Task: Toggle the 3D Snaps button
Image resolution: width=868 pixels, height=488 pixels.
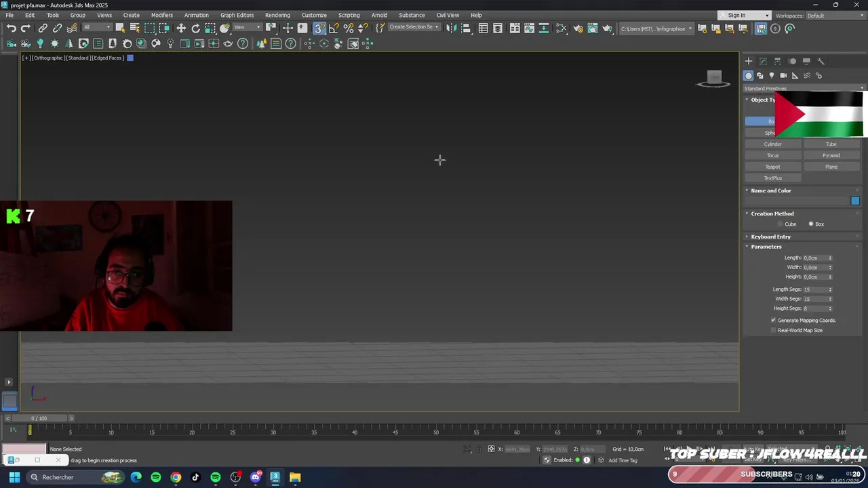Action: [319, 28]
